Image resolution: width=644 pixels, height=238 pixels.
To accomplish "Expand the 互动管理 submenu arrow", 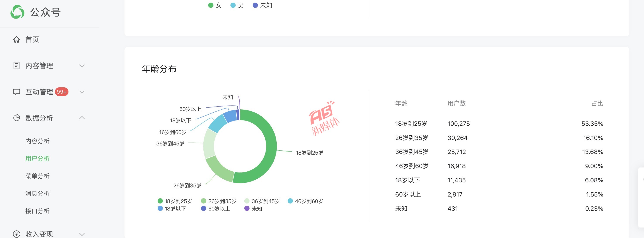I will pyautogui.click(x=82, y=92).
